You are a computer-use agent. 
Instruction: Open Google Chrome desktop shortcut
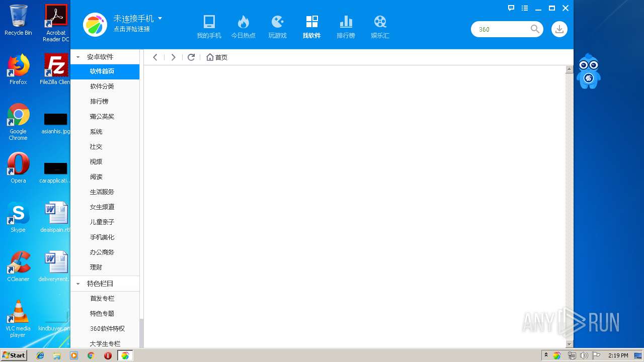click(18, 122)
